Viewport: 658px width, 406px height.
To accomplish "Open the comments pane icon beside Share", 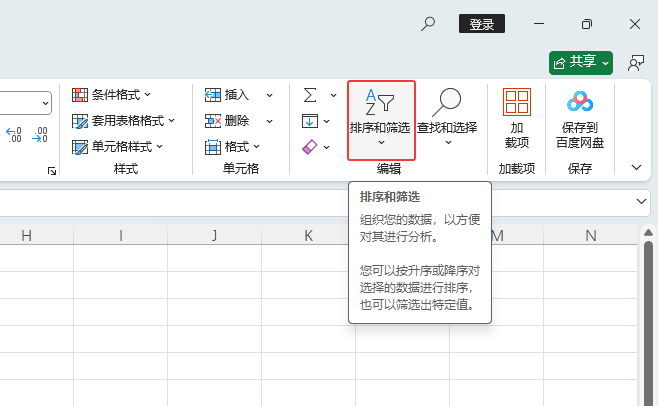I will tap(635, 63).
